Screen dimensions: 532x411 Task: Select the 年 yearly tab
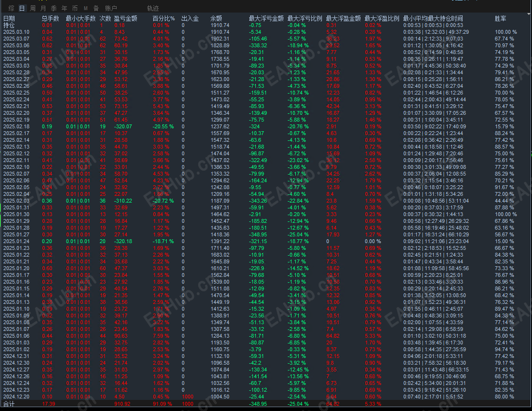(64, 8)
